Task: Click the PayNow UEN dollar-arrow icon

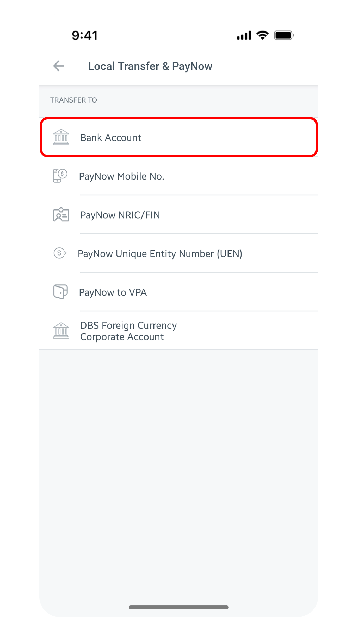Action: tap(60, 253)
